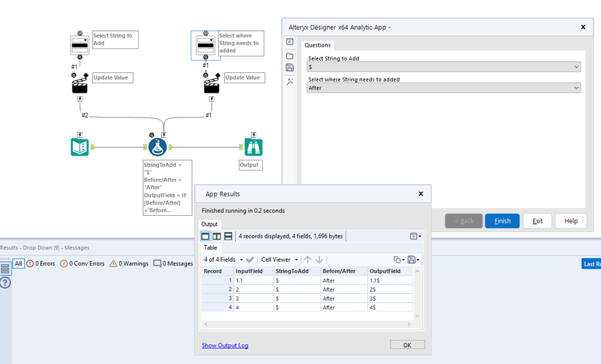This screenshot has height=364, width=601.
Task: Select the cell with value 1.1$
Action: pos(390,281)
